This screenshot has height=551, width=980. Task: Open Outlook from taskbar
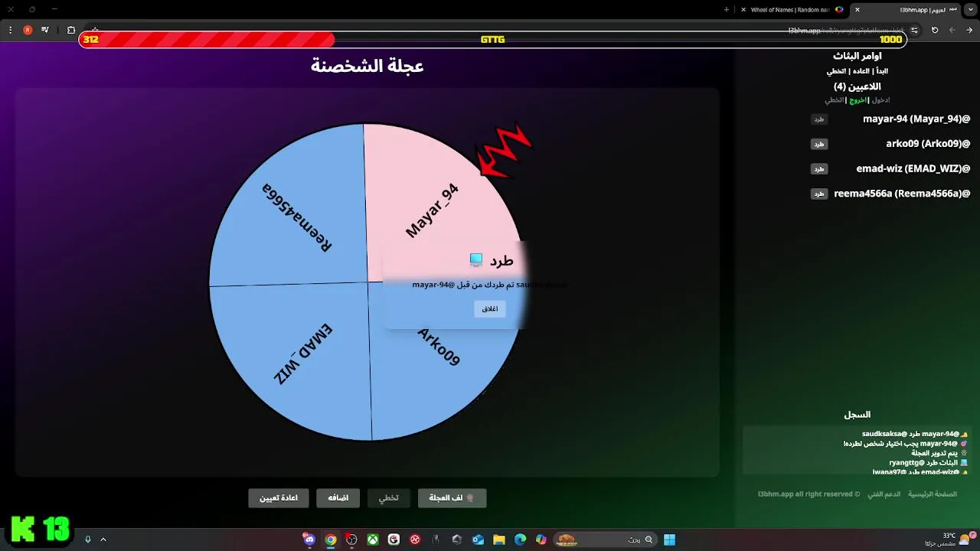click(478, 540)
